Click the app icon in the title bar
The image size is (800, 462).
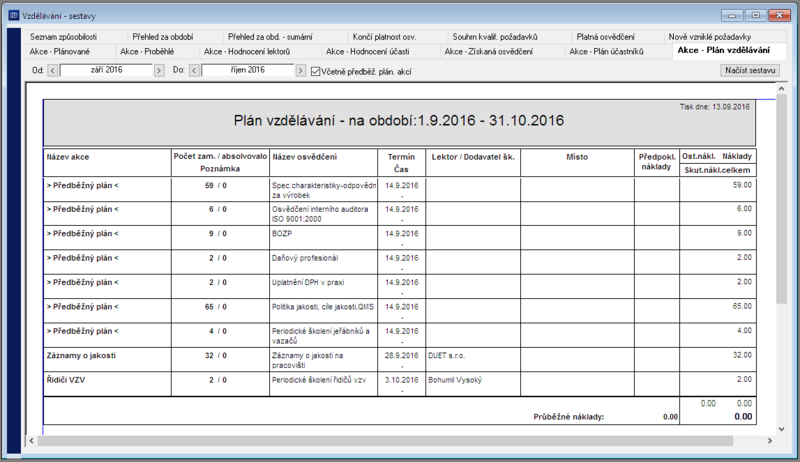14,15
